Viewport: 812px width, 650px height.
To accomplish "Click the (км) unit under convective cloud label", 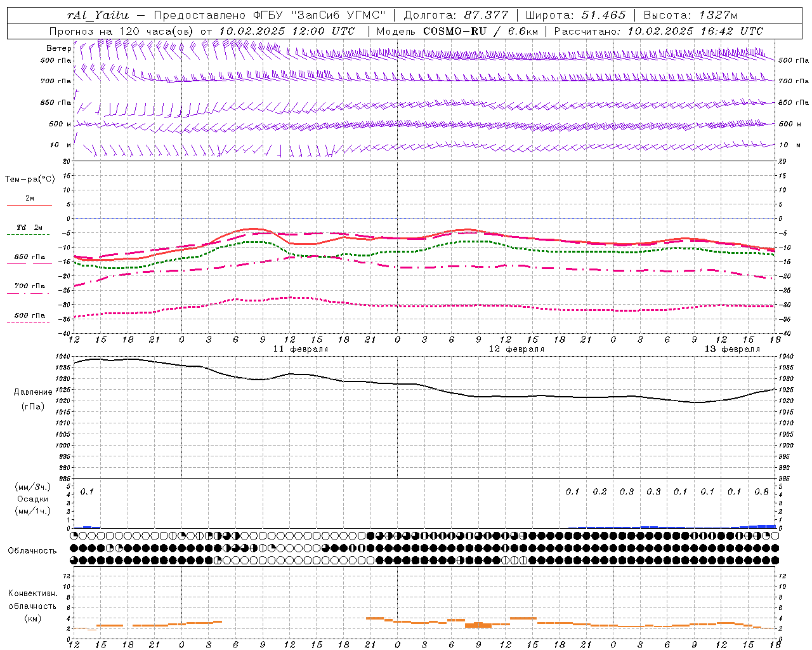I will (32, 618).
